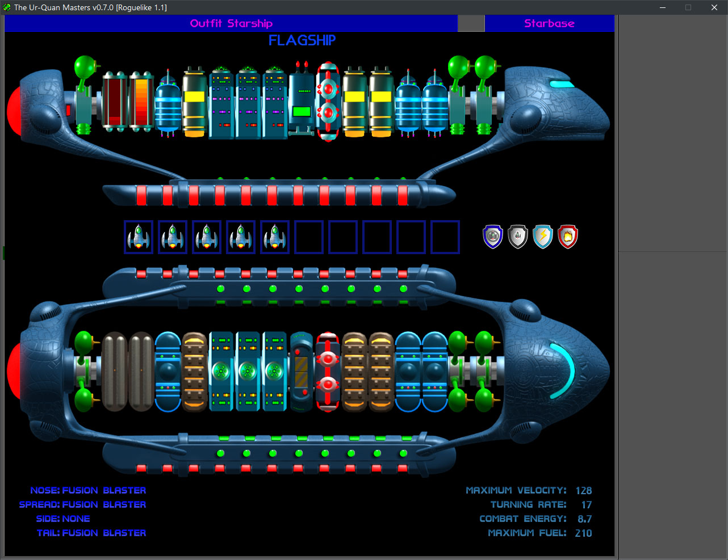Image resolution: width=728 pixels, height=560 pixels.
Task: Click the lightning bolt shield badge
Action: pyautogui.click(x=543, y=237)
